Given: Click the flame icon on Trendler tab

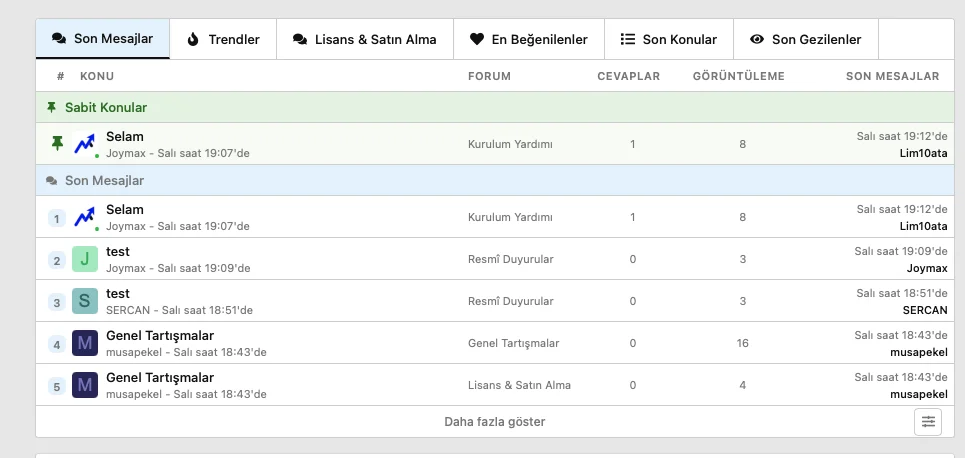Looking at the screenshot, I should [193, 40].
